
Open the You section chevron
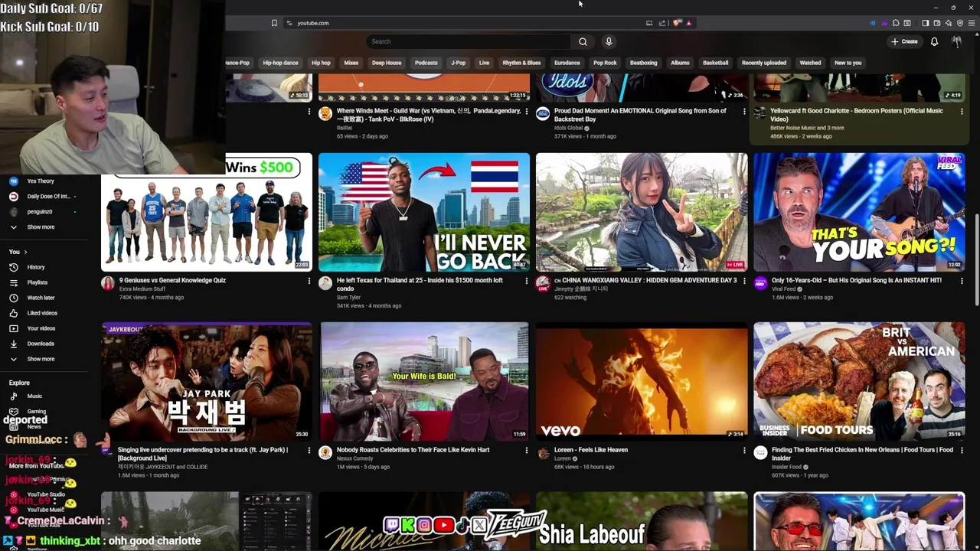tap(25, 252)
